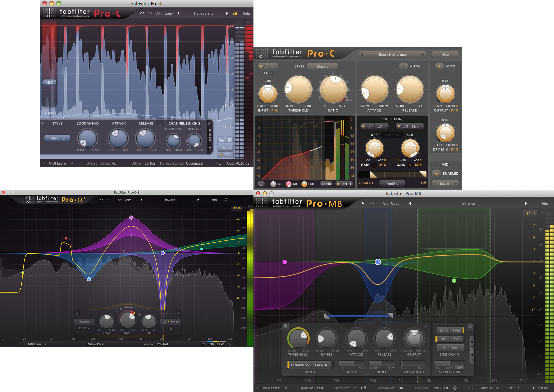Open the Help menu in Pro-MB
Screen dimensions: 554x392
tap(544, 203)
